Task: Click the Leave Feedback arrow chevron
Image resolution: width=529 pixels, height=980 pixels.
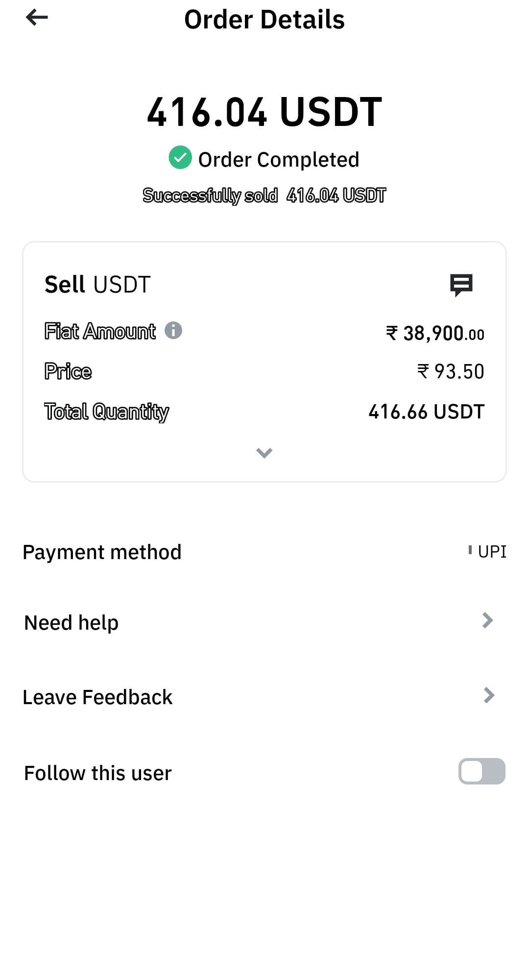Action: 488,695
